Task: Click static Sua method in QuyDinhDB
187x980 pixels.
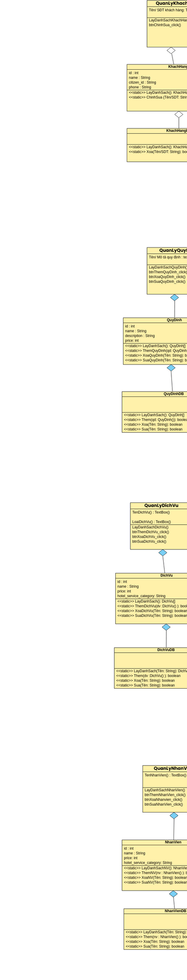Action: pos(153,429)
